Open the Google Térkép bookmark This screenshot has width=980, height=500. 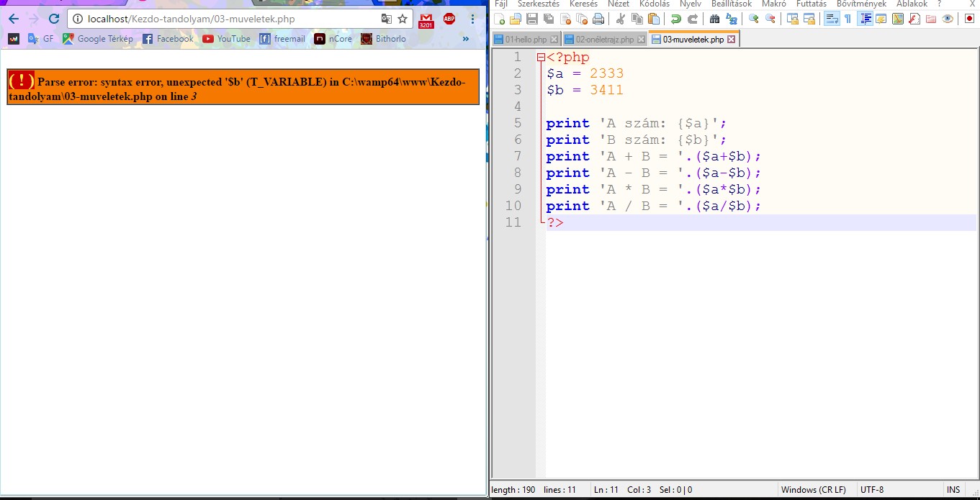pyautogui.click(x=97, y=39)
